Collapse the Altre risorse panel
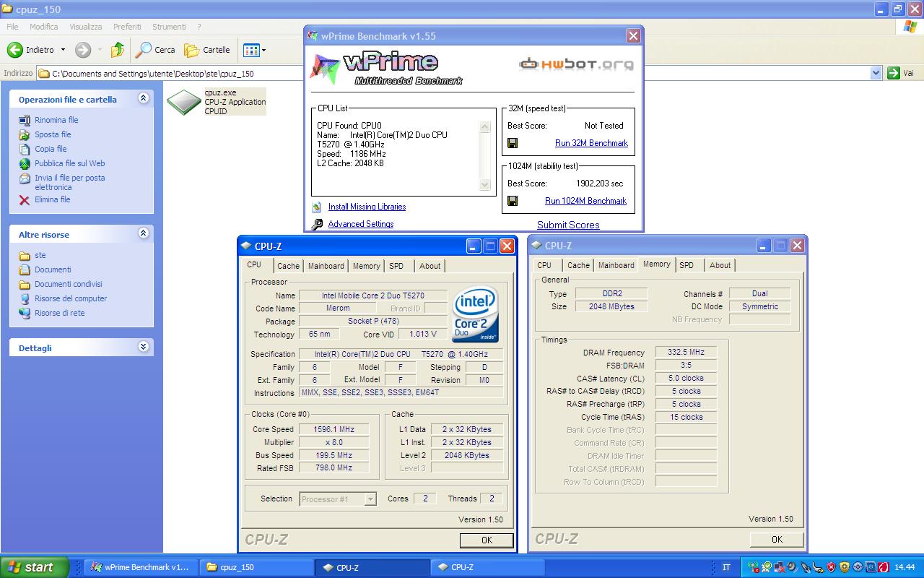 click(143, 233)
